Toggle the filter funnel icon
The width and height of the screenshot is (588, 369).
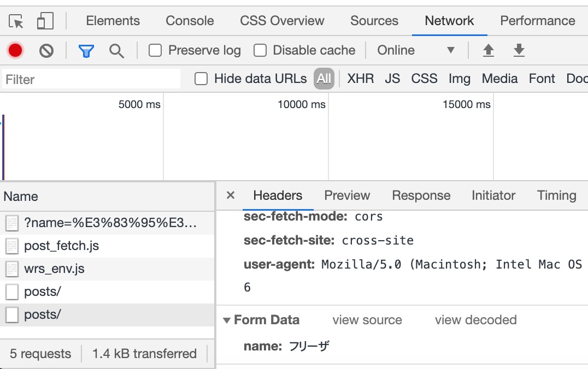[86, 51]
